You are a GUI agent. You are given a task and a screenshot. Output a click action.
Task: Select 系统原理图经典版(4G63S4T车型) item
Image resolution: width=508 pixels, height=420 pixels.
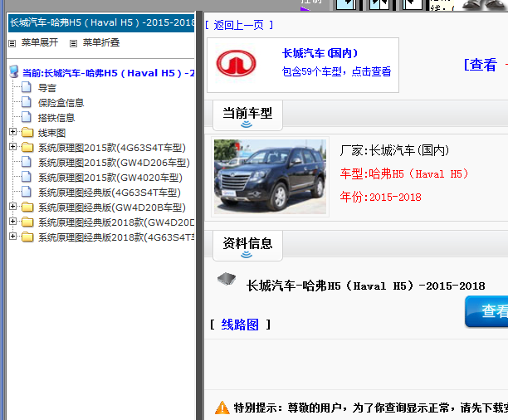(110, 193)
